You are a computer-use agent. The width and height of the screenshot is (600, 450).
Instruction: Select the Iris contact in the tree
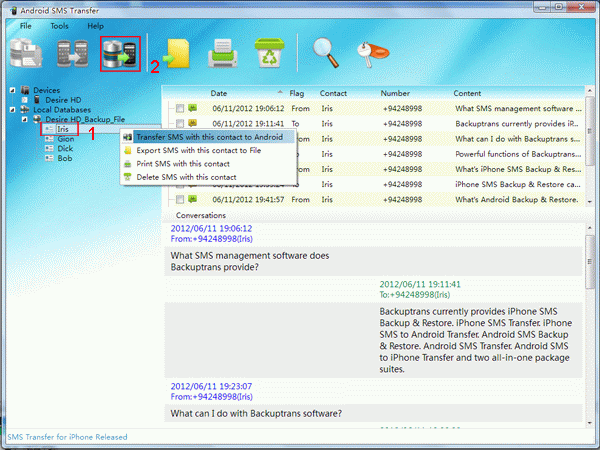pos(62,129)
